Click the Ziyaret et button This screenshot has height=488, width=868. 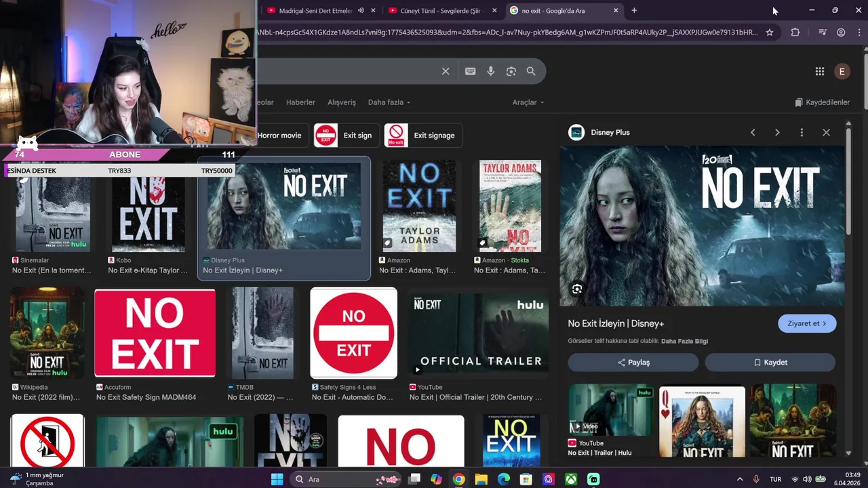tap(807, 323)
